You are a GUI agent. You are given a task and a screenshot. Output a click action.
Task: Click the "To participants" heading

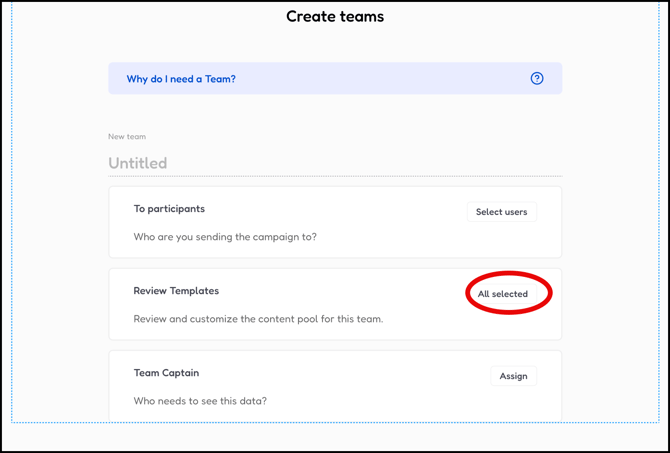click(169, 209)
